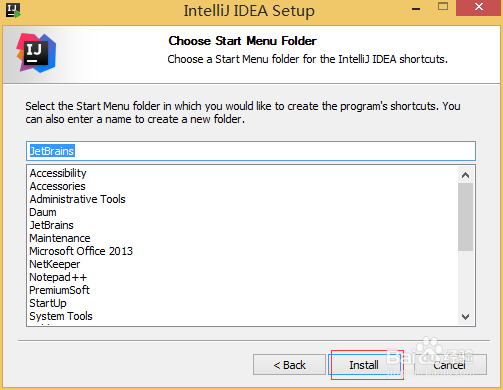The width and height of the screenshot is (503, 390).
Task: Minimize the IntelliJ IDEA Setup window
Action: point(416,9)
